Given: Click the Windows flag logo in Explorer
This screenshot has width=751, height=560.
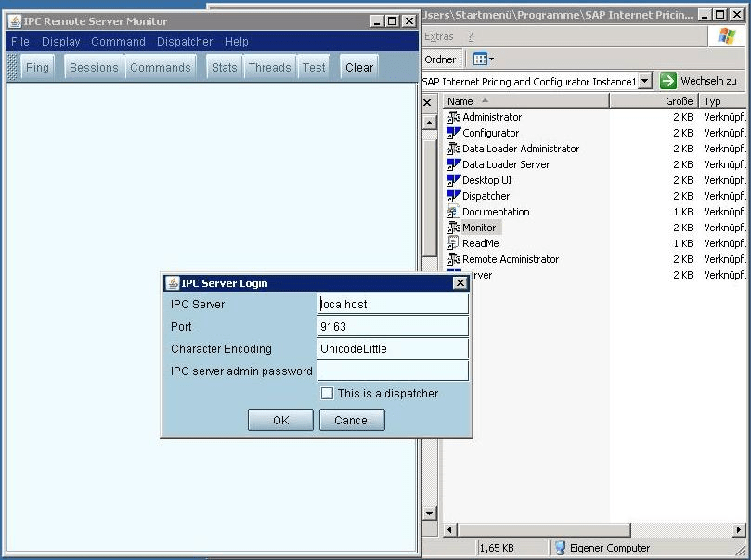Looking at the screenshot, I should click(x=726, y=36).
